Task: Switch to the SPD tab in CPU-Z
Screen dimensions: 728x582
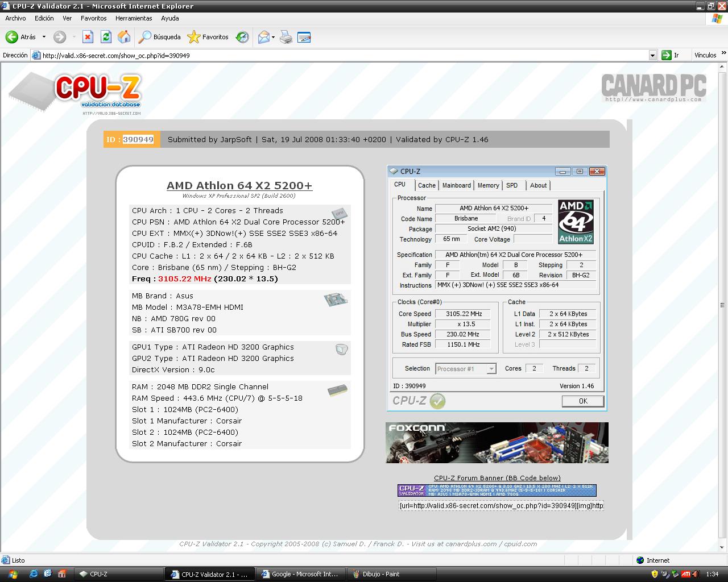Action: [x=512, y=185]
